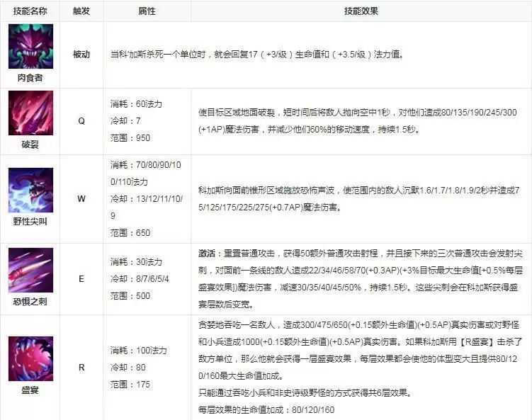532x420 pixels.
Task: Click the text 范围：650
Action: (x=130, y=233)
